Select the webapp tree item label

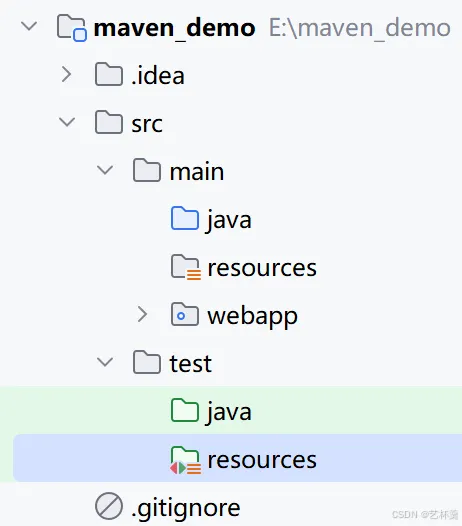(x=253, y=317)
